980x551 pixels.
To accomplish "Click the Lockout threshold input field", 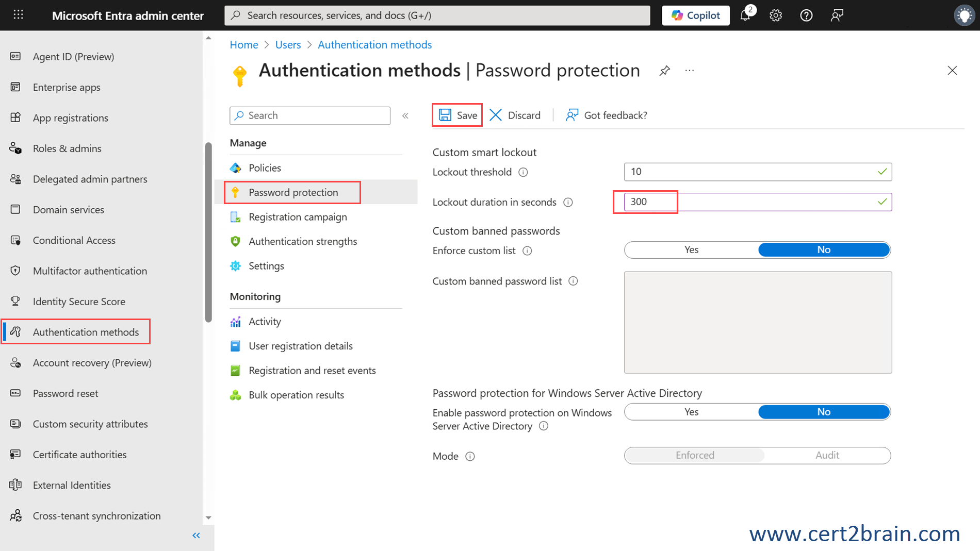I will pos(750,172).
